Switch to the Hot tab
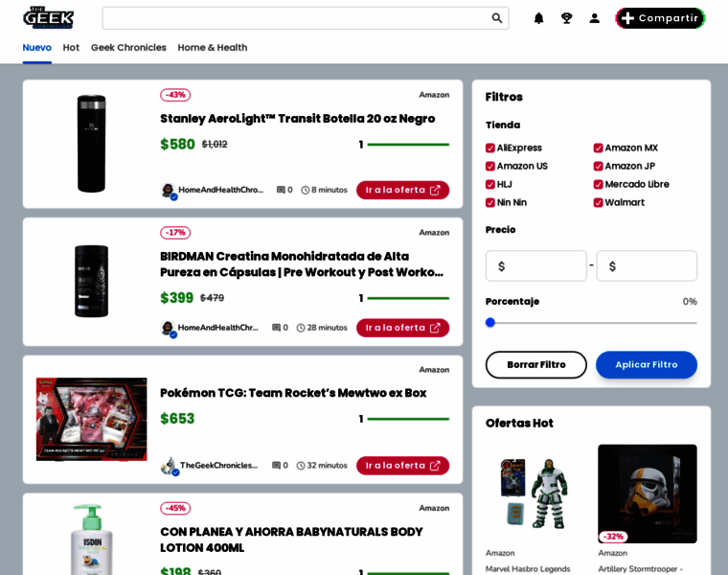 click(x=71, y=47)
